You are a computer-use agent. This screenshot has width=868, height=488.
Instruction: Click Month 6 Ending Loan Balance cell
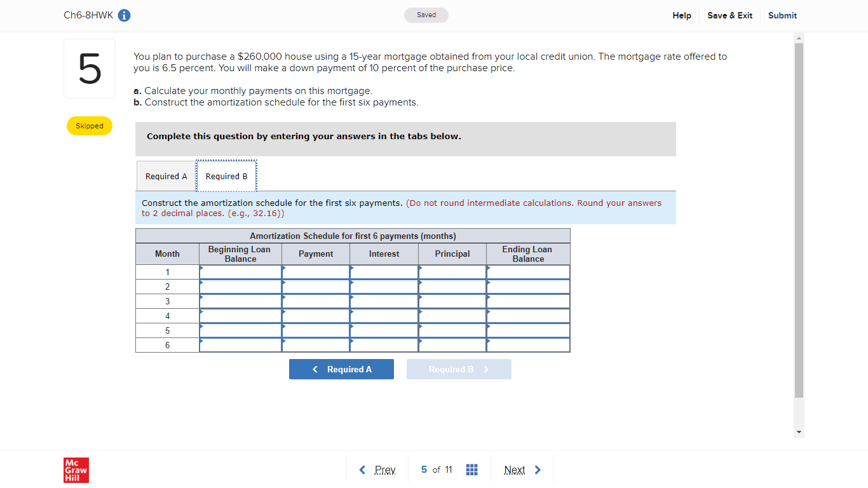click(528, 344)
